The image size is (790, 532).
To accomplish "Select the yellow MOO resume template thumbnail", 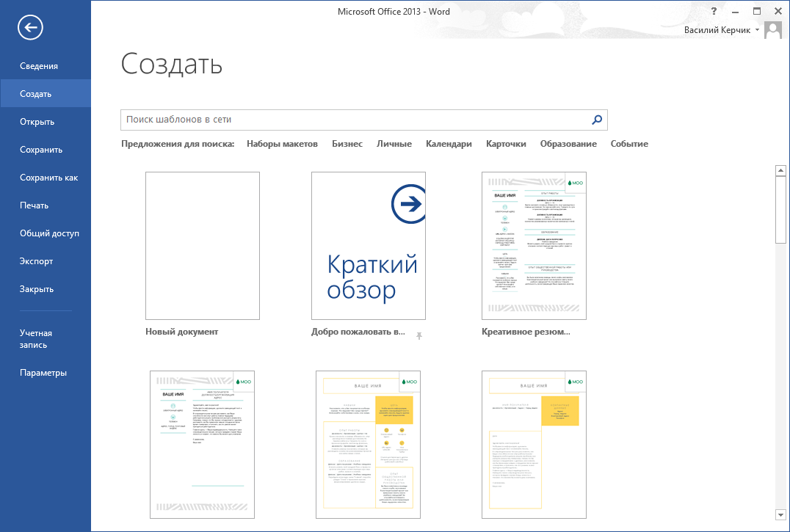I will (x=368, y=445).
